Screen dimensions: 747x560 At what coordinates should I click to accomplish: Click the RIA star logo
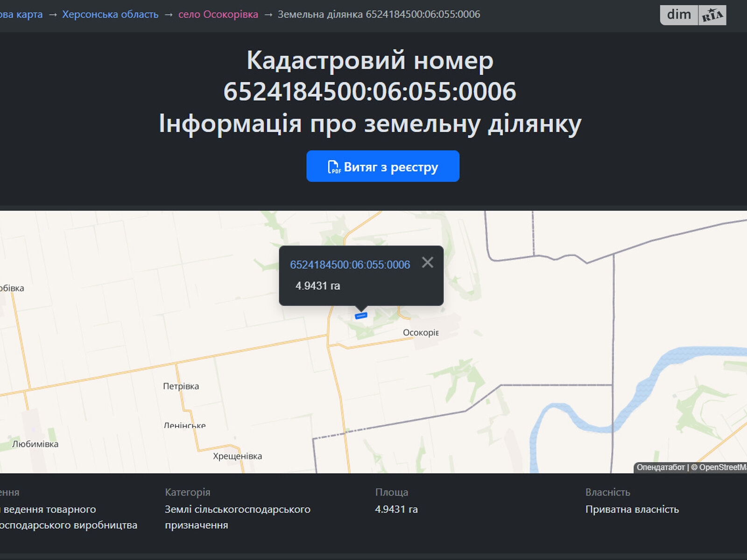(x=713, y=14)
